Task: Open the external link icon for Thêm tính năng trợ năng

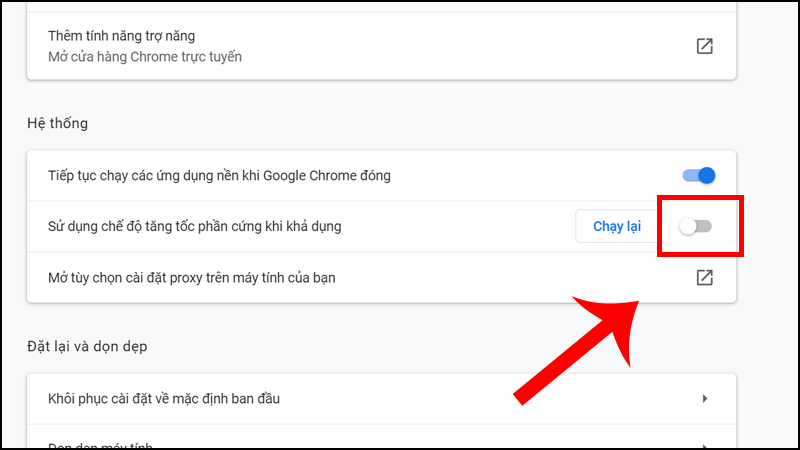Action: (x=705, y=46)
